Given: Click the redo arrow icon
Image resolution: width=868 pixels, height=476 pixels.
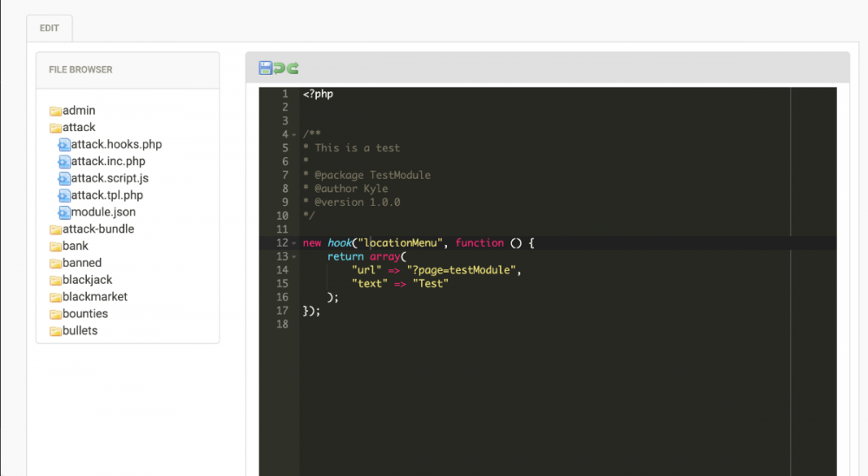Looking at the screenshot, I should tap(293, 68).
